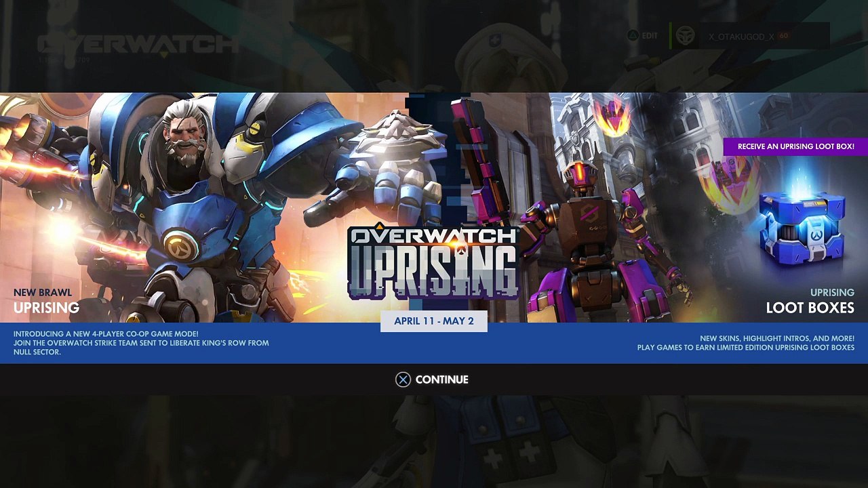Screen dimensions: 868x488
Task: Click the dimmed Overwatch logo in the header
Action: [x=138, y=45]
